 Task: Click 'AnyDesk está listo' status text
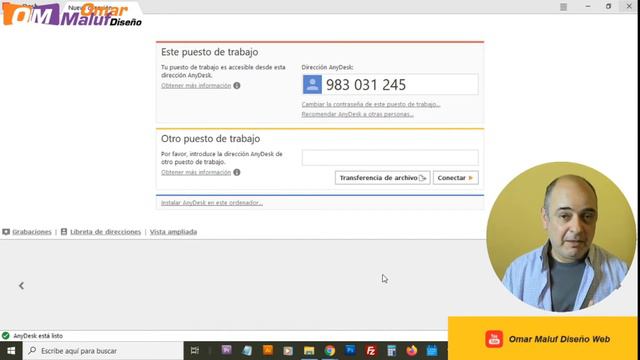click(38, 336)
